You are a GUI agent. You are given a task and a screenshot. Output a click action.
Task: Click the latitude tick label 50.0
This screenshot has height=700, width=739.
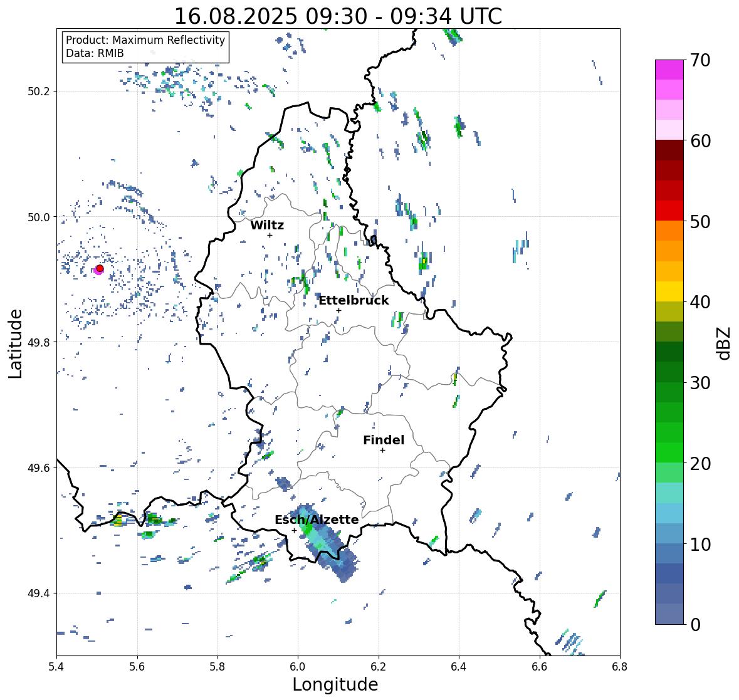tap(39, 217)
